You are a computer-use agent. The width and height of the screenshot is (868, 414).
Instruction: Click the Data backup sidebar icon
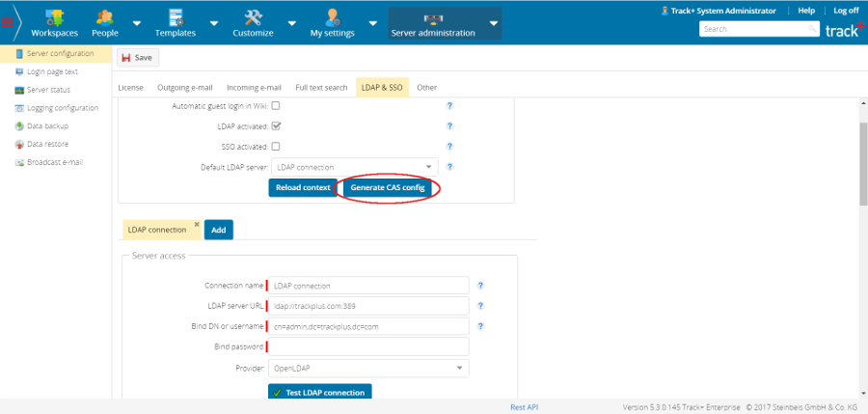pos(19,125)
